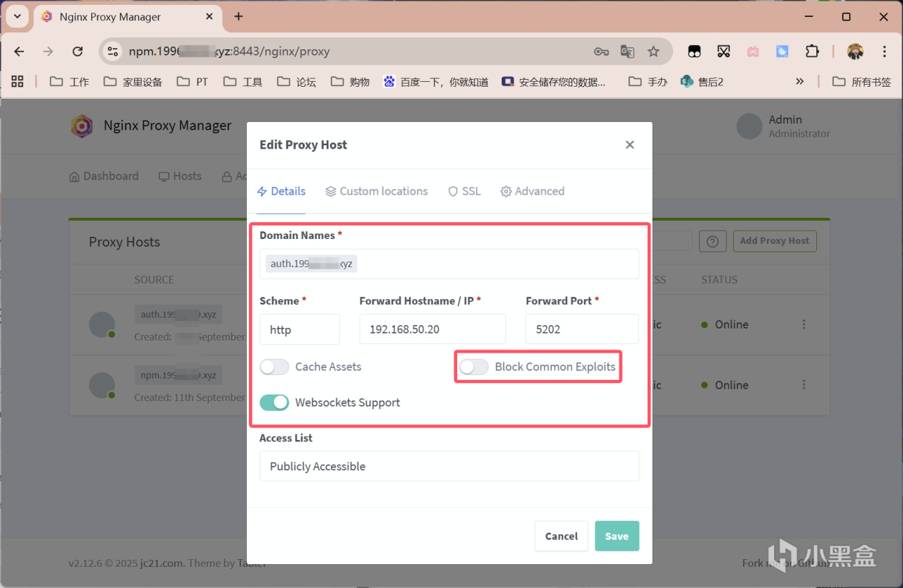Click the Google Translate icon

(627, 51)
